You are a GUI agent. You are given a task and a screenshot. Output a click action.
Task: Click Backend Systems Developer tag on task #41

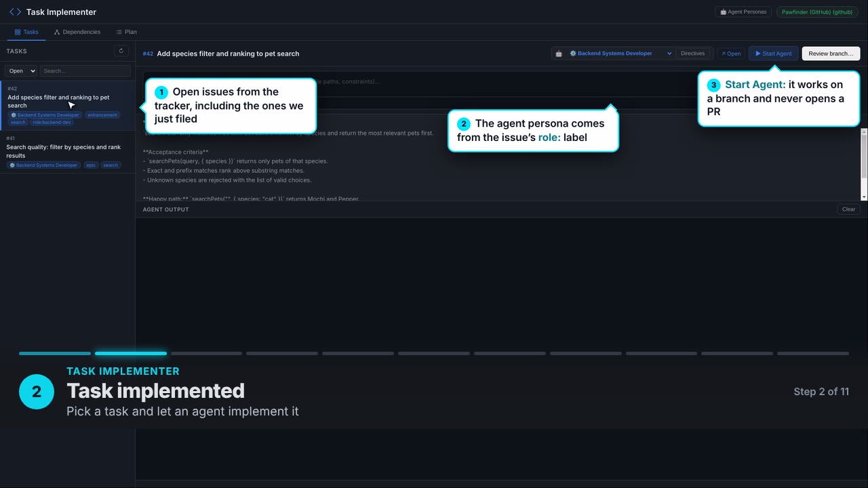click(x=43, y=165)
